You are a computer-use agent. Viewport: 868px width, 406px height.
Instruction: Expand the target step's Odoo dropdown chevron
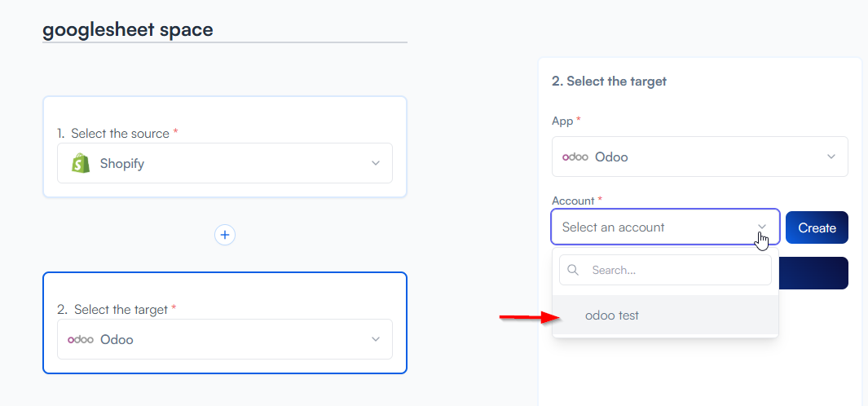point(376,339)
